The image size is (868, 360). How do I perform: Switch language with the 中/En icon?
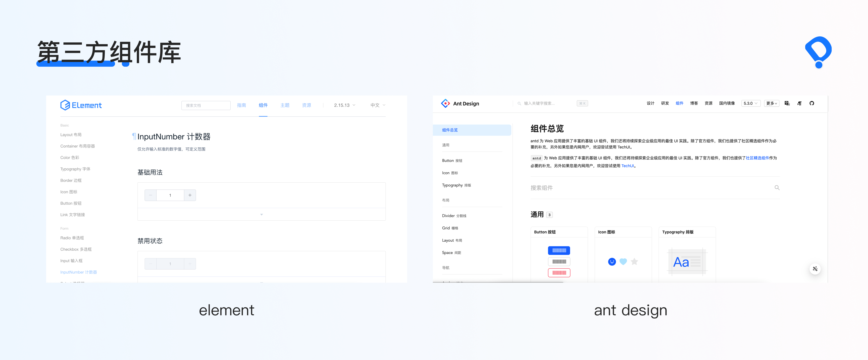point(787,103)
